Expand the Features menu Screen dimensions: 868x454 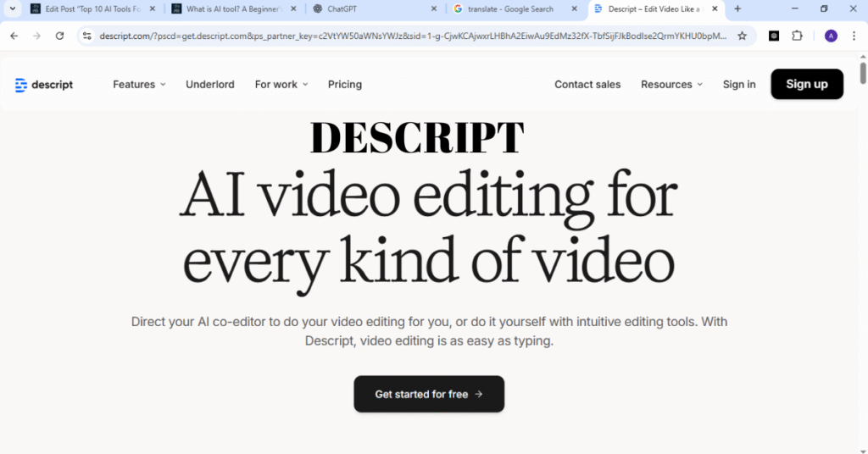pos(139,85)
